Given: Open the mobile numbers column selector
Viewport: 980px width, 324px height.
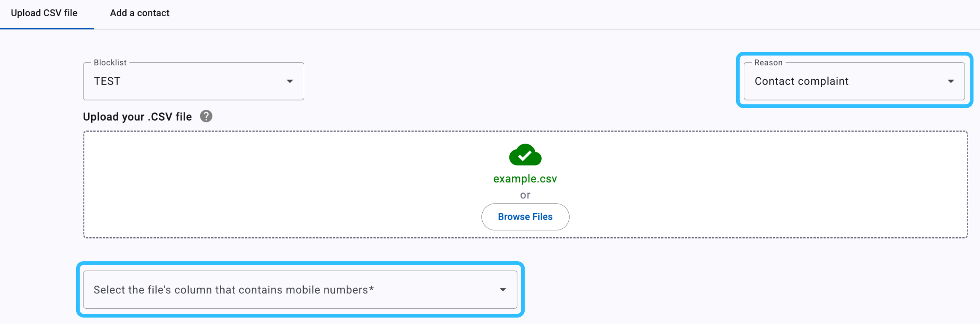Looking at the screenshot, I should 300,289.
